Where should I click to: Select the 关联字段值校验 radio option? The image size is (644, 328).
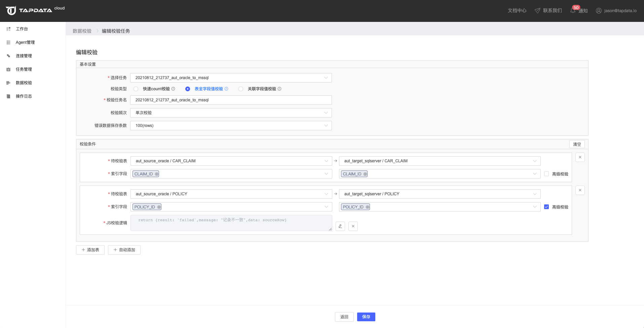coord(241,89)
